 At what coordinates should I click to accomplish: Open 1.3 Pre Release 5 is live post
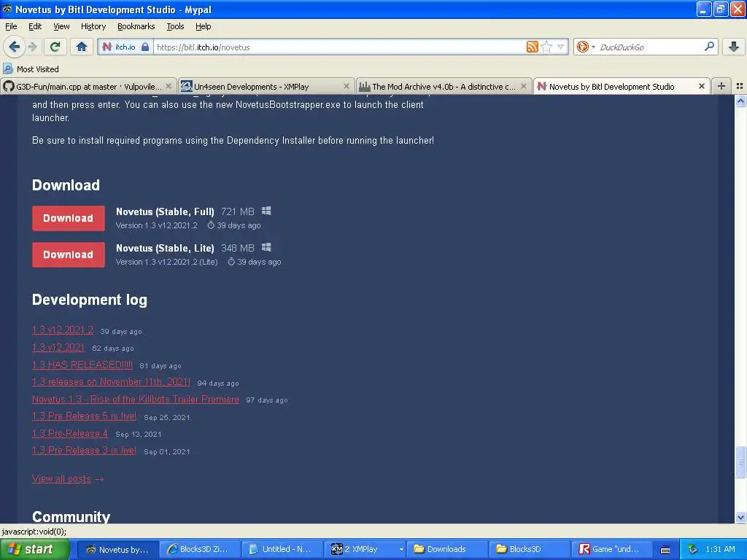point(84,416)
